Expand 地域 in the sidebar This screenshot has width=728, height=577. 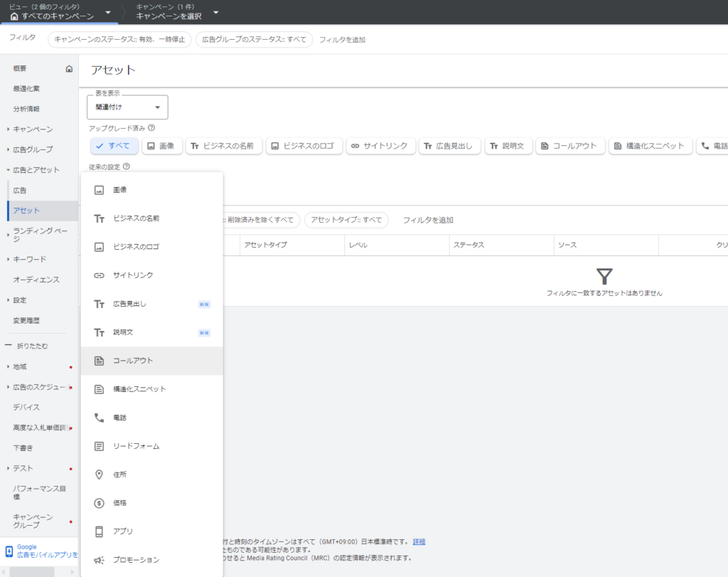click(9, 366)
